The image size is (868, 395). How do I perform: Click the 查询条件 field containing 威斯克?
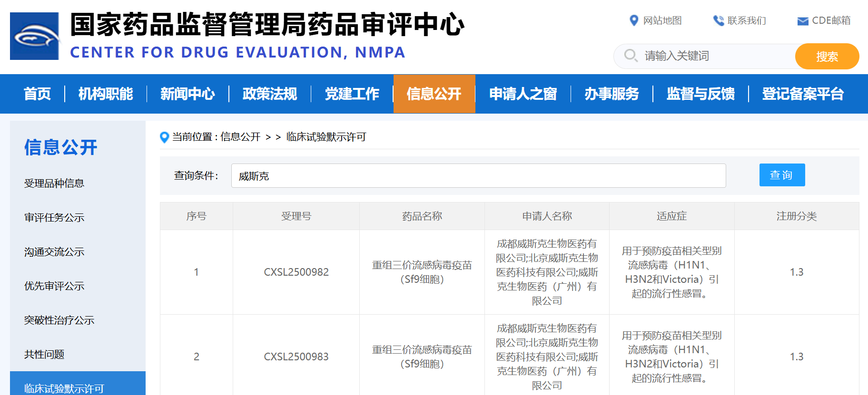tap(478, 176)
